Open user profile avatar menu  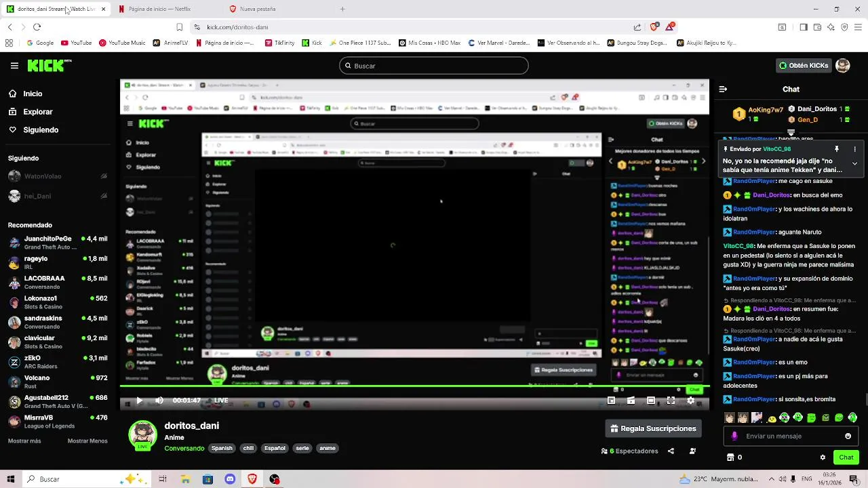pos(843,66)
